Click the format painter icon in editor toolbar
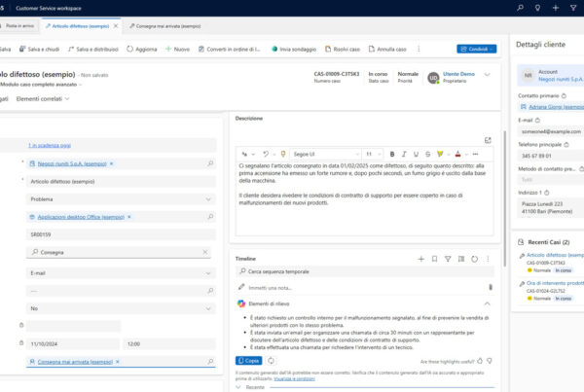The image size is (584, 392). pos(283,154)
